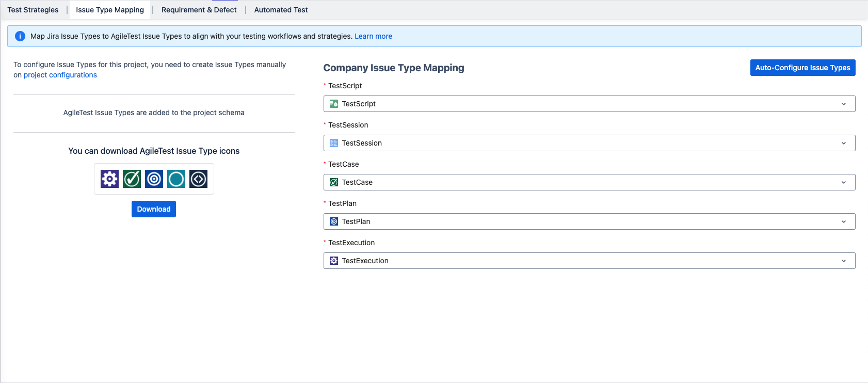Open the TestCase mapping dropdown

click(589, 182)
